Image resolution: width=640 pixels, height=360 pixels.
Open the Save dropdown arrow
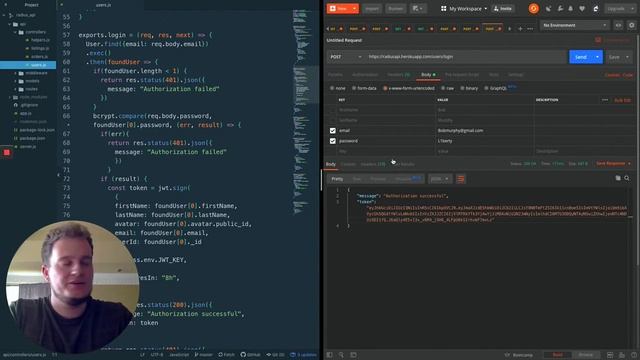click(627, 57)
